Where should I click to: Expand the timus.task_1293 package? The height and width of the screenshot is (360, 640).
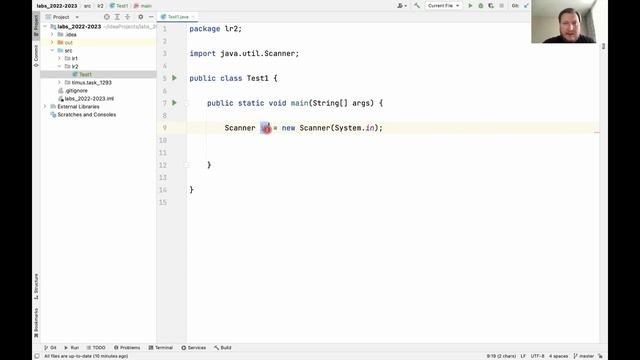[60, 82]
